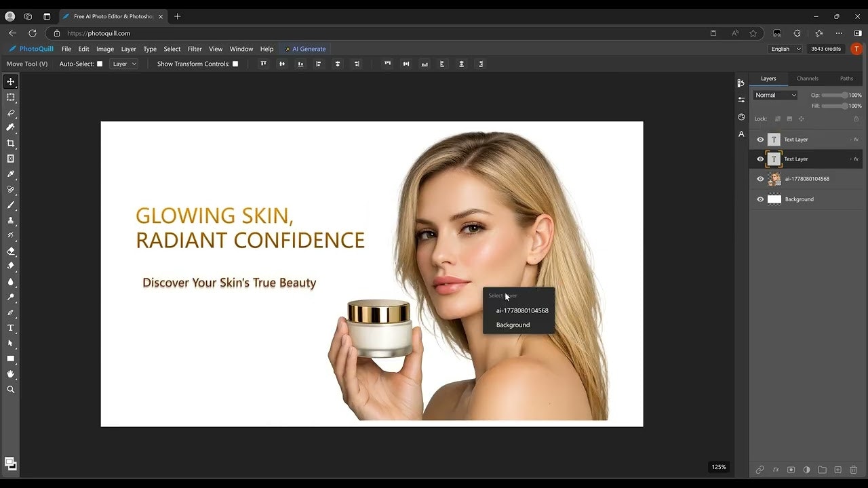
Task: Select the Lasso tool
Action: 10,113
